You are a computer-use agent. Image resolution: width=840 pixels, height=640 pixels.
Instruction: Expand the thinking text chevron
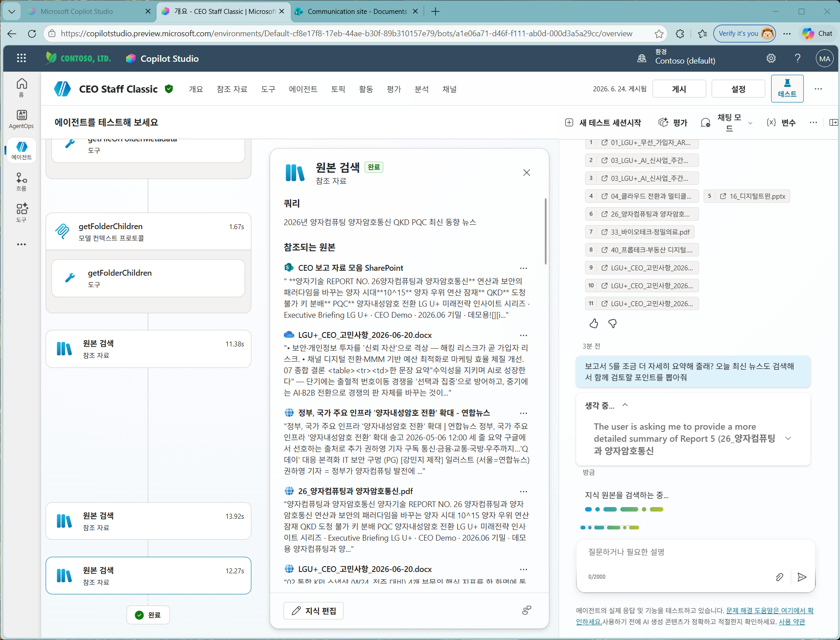pos(788,439)
